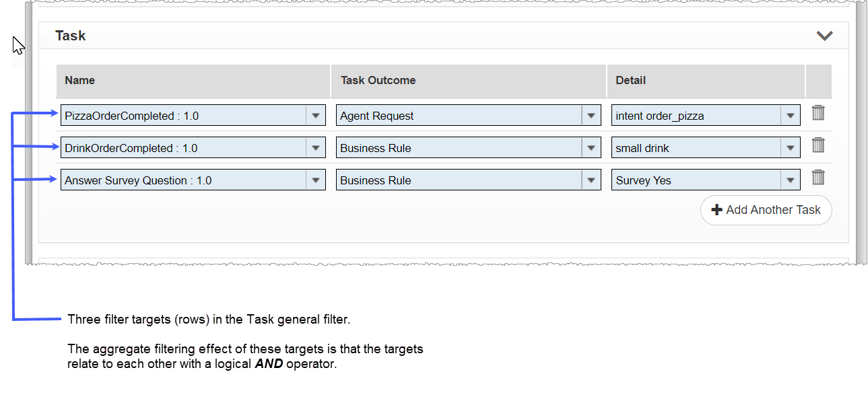The image size is (868, 405).
Task: Delete the PizzaOrderCompleted task row
Action: pyautogui.click(x=817, y=113)
